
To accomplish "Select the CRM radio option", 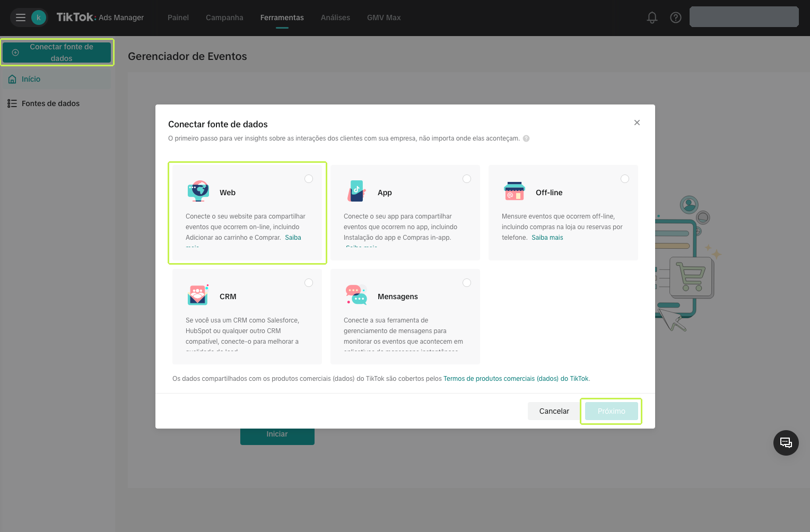I will pyautogui.click(x=309, y=283).
